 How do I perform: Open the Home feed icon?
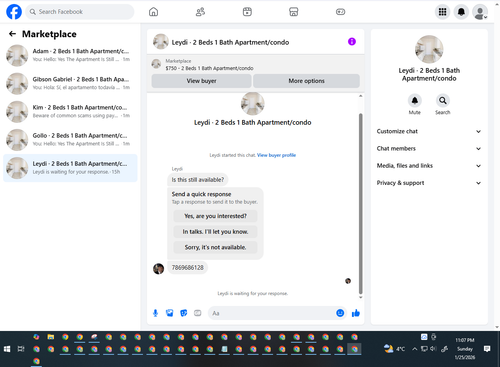pyautogui.click(x=153, y=12)
